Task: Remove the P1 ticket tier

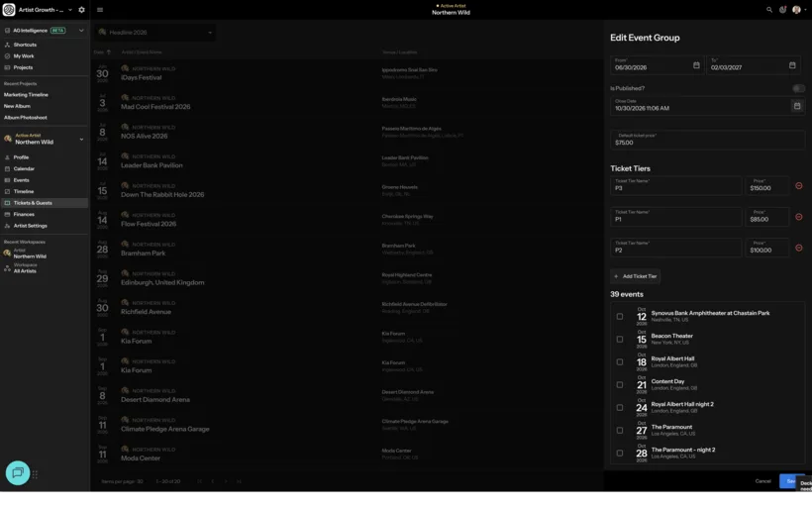Action: click(798, 217)
